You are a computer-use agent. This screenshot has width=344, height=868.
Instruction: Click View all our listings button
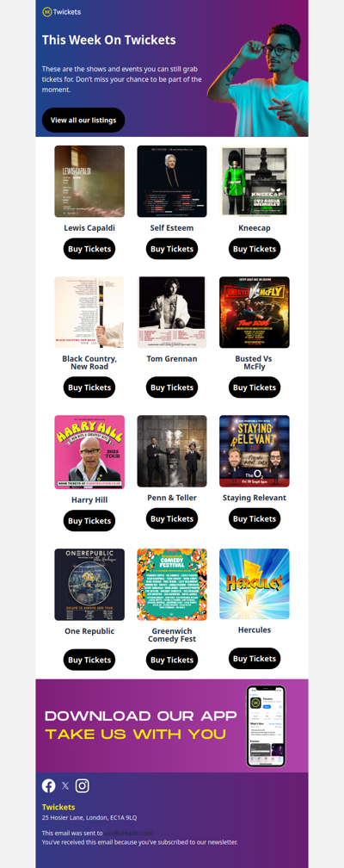pos(83,121)
